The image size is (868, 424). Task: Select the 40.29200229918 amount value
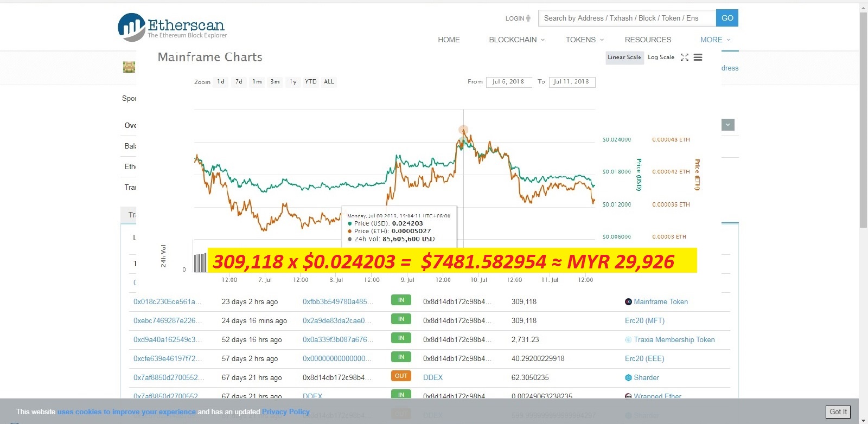tap(538, 359)
